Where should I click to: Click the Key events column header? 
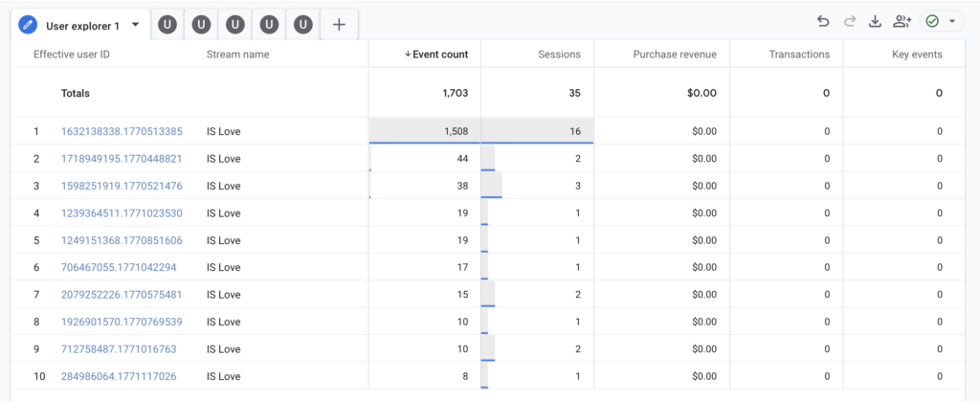point(916,55)
